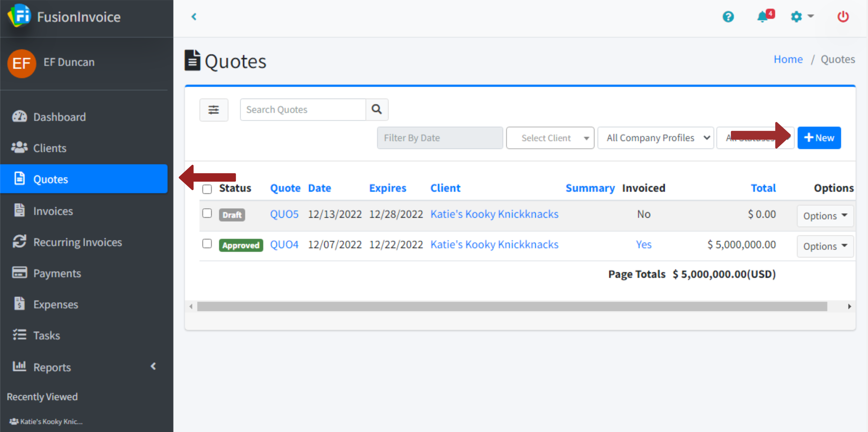Tick the checkbox for quote QUO4
Image resolution: width=868 pixels, height=432 pixels.
[207, 244]
